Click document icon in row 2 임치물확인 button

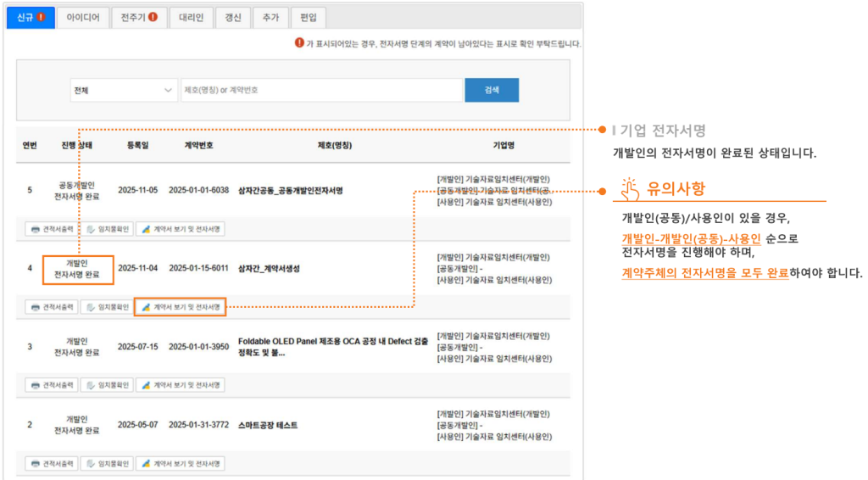(x=91, y=463)
